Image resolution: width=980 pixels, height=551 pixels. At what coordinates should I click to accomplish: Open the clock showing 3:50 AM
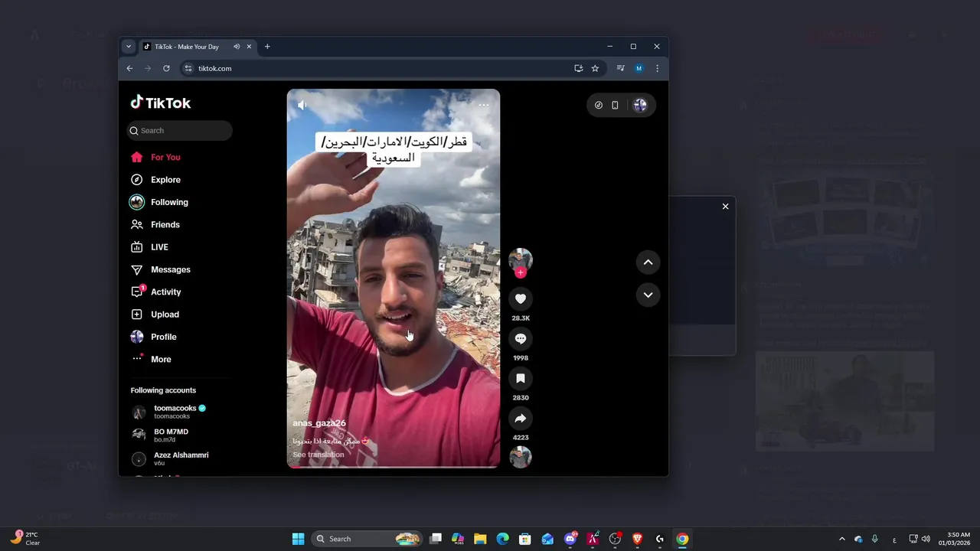pos(955,539)
